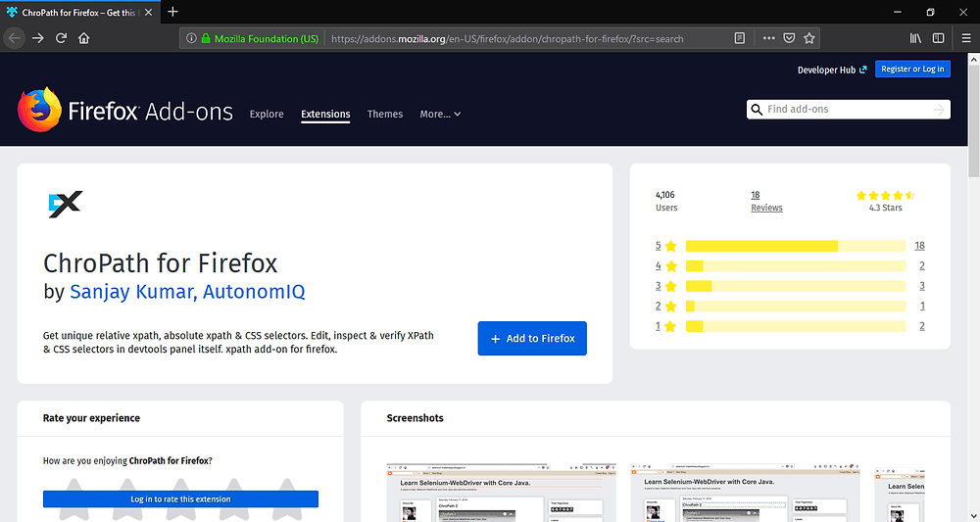Open the 1-star review count 2

point(922,326)
